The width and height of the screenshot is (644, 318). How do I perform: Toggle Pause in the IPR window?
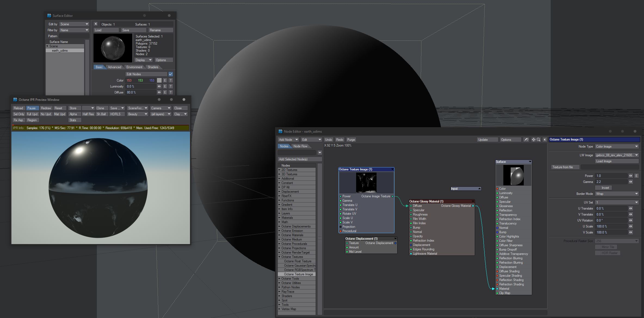32,108
